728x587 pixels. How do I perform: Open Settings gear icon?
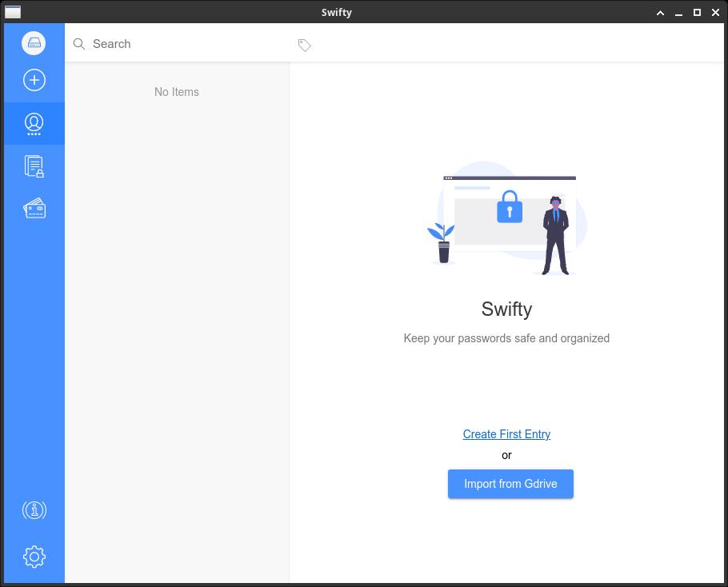tap(34, 557)
